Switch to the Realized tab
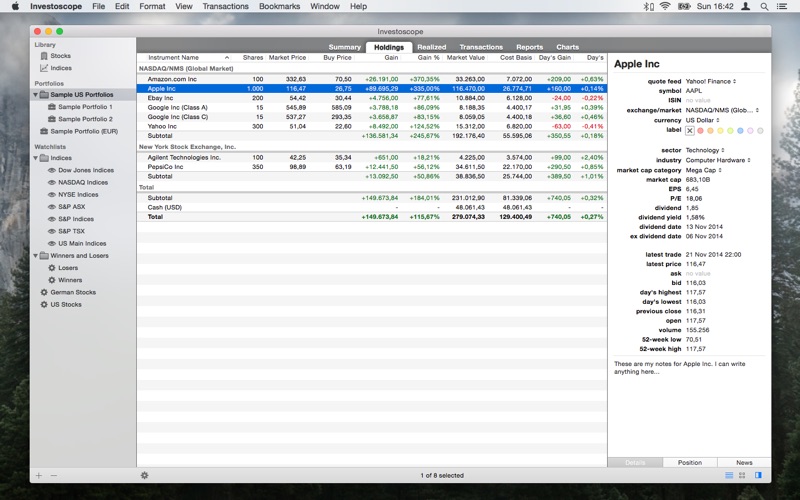Image resolution: width=800 pixels, height=500 pixels. pos(432,47)
